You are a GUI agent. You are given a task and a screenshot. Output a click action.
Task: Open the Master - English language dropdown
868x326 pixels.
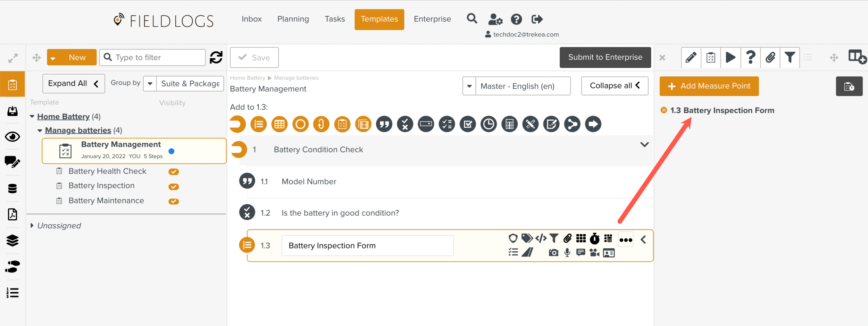click(x=469, y=86)
